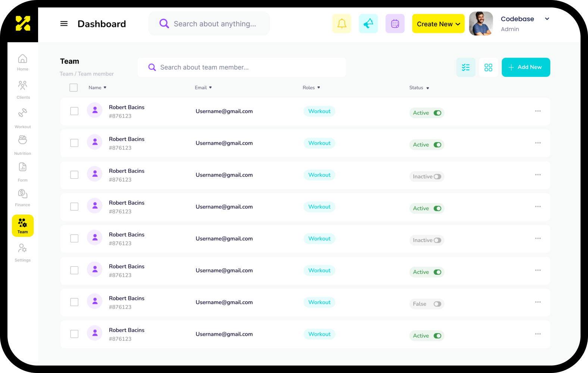Click the Add New button

(x=526, y=68)
